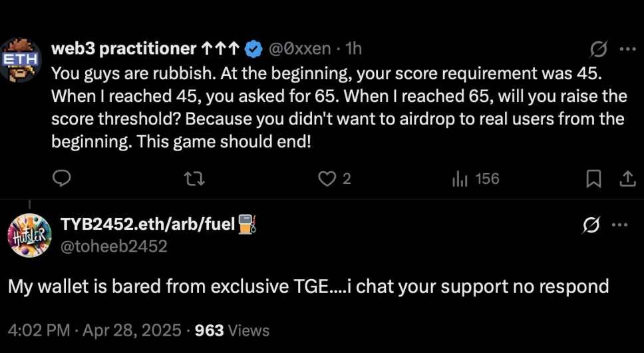644x353 pixels.
Task: Bookmark the web3 practitioner tweet
Action: (593, 178)
